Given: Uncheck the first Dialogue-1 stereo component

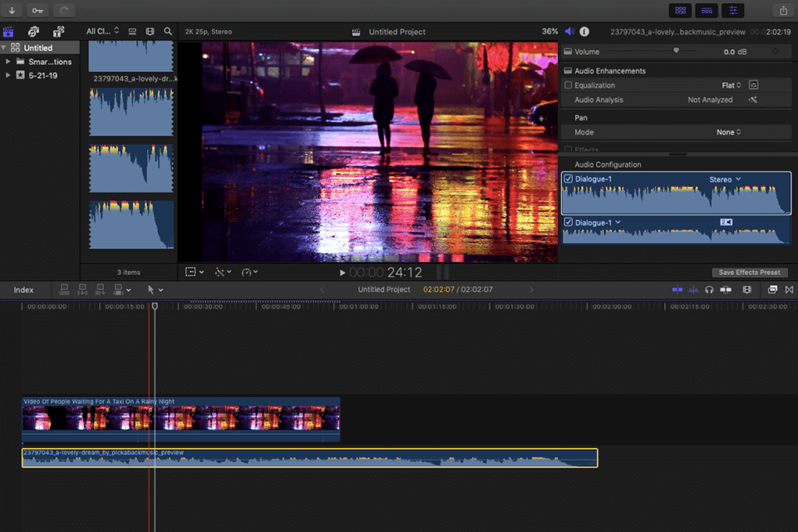Looking at the screenshot, I should click(x=569, y=180).
